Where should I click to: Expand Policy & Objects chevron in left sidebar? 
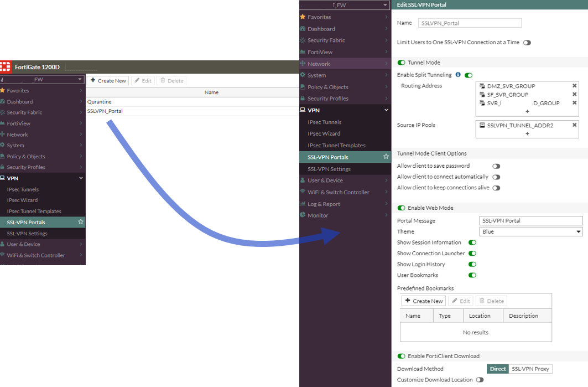(x=81, y=156)
